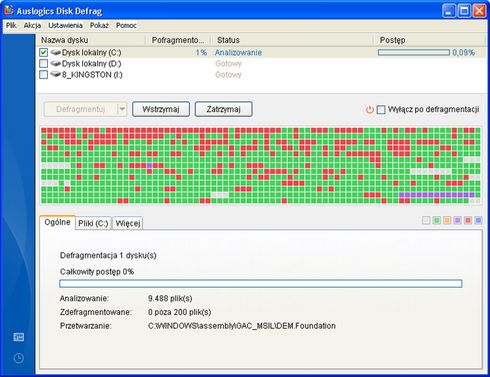This screenshot has height=377, width=490.
Task: Open the Pokaż menu
Action: pos(99,25)
